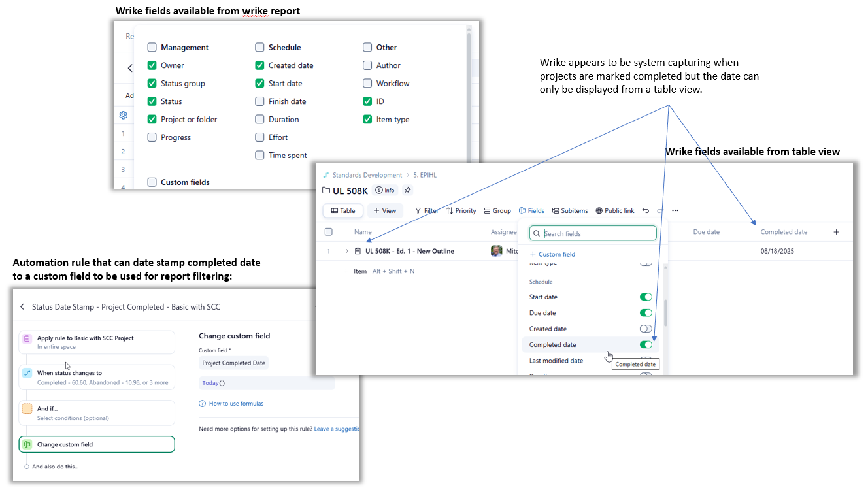The image size is (868, 492).
Task: Click the document icon beside UL 508K - Ed. 1
Action: 358,251
